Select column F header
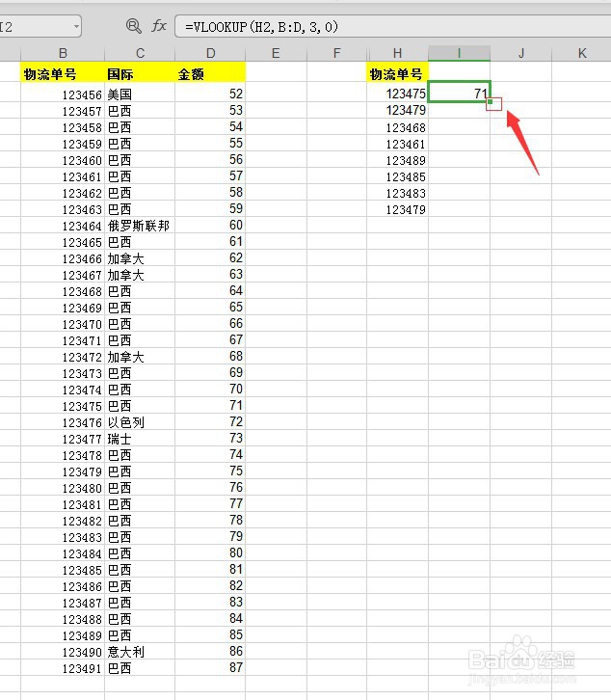 point(337,54)
